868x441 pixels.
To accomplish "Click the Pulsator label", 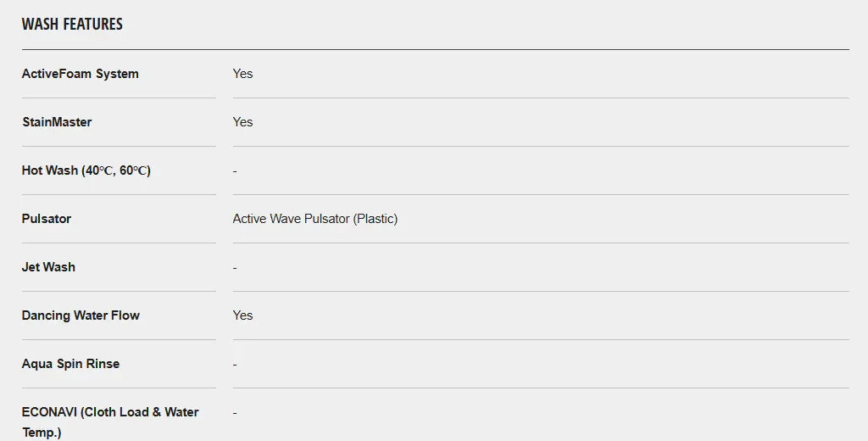I will (x=47, y=219).
